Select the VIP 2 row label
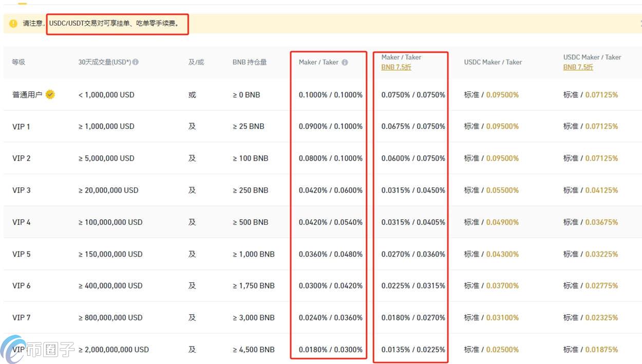Screen dimensions: 642x364 [x=22, y=158]
